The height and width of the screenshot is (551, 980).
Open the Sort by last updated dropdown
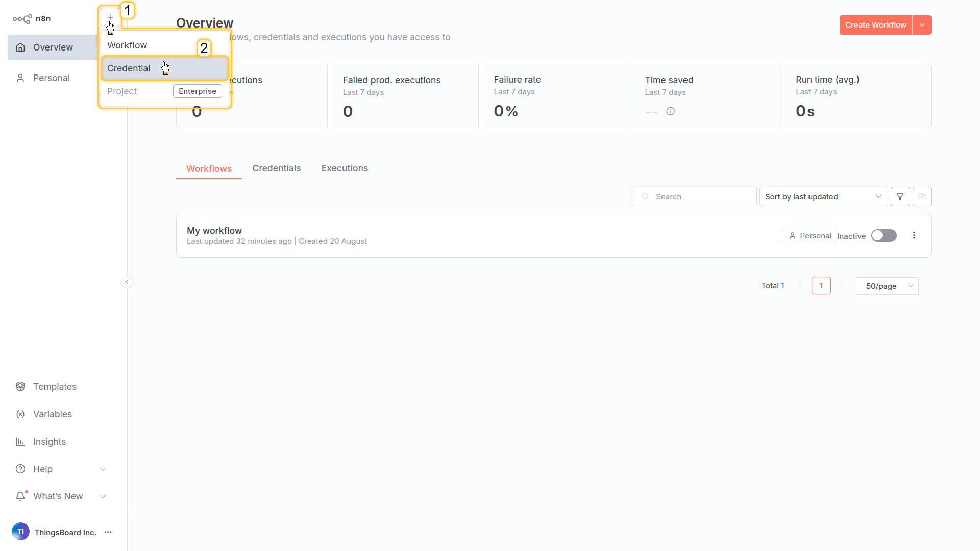coord(823,196)
